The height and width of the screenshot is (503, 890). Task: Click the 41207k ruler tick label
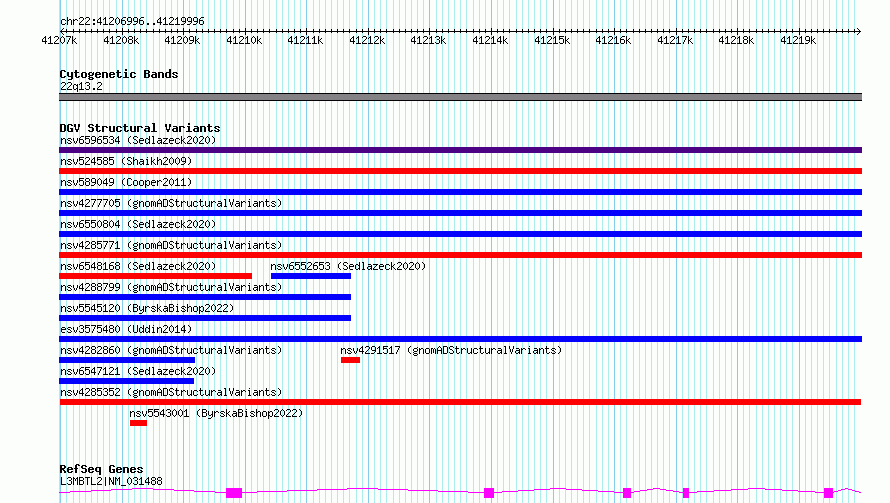click(59, 40)
